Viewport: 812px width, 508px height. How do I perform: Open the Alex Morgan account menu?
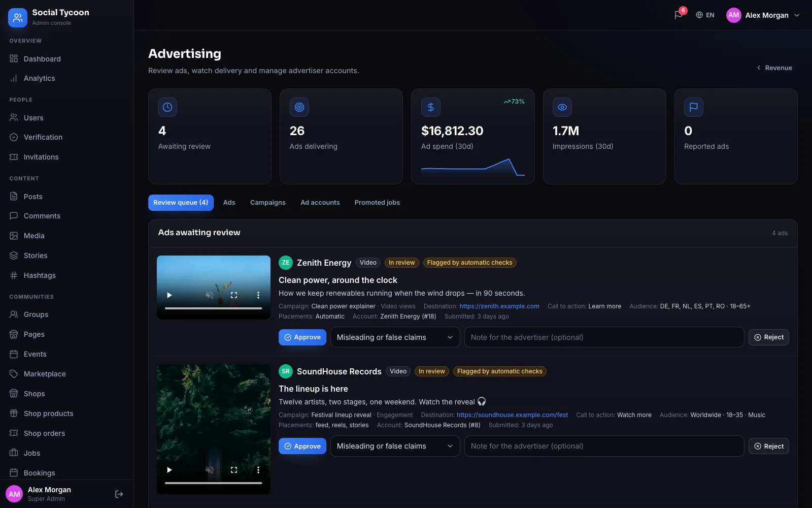click(763, 15)
